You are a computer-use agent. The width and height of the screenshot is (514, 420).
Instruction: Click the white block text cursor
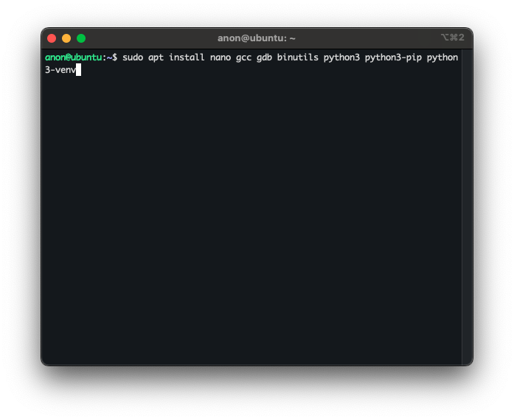[x=78, y=70]
